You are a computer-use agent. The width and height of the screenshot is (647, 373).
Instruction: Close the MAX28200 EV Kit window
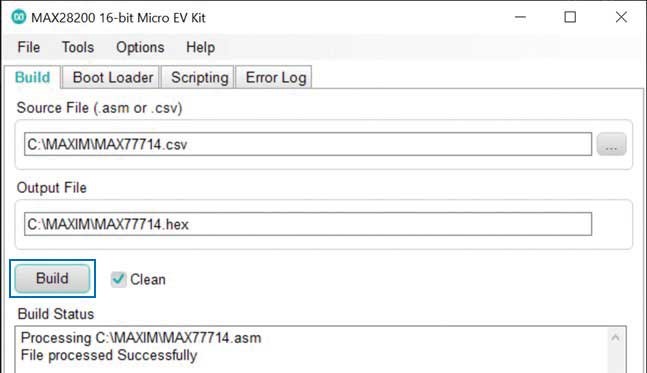[x=621, y=17]
